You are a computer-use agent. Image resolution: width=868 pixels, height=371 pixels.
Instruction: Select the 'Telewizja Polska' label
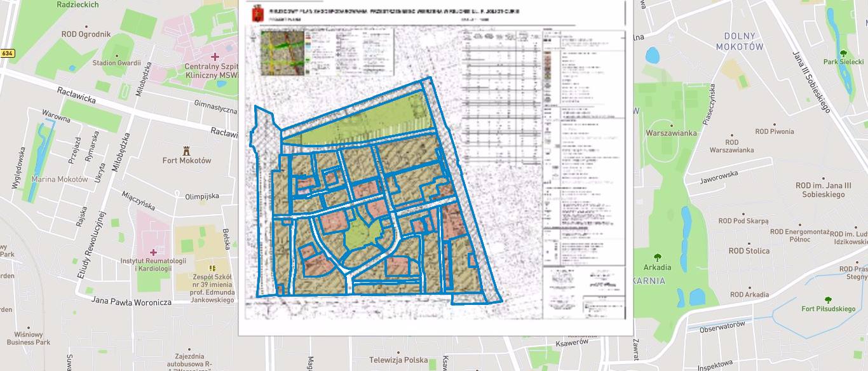click(x=398, y=360)
